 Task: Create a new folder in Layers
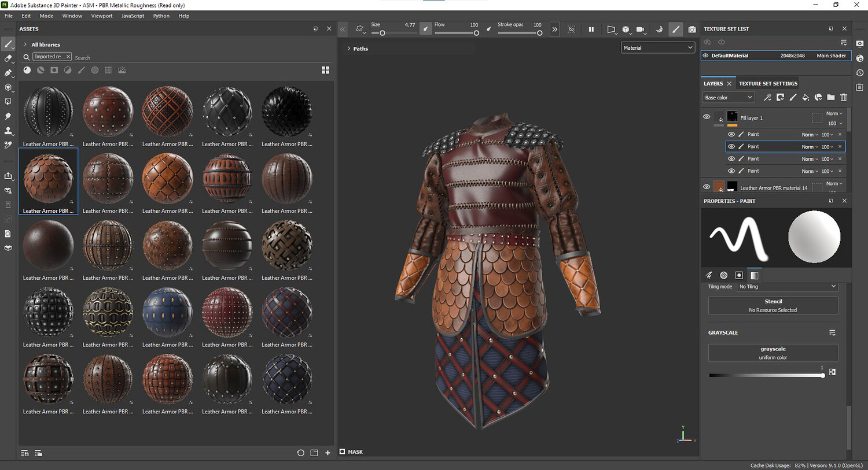tap(831, 97)
